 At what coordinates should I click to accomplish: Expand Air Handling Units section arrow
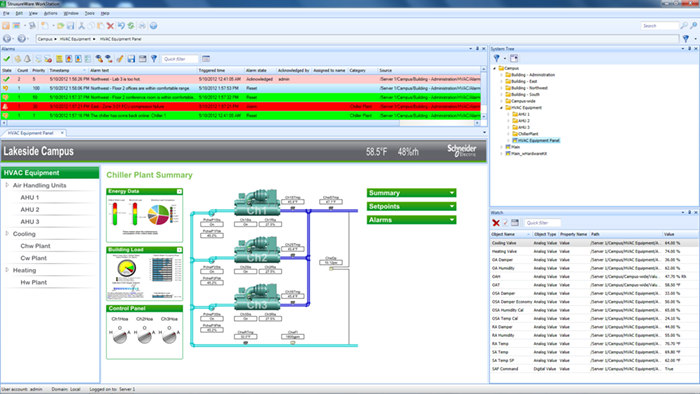[x=7, y=185]
